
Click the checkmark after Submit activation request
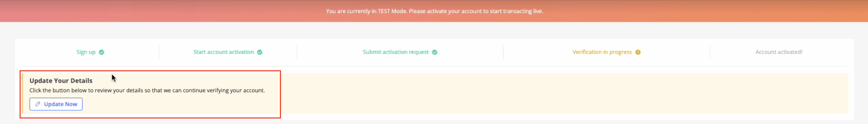[x=435, y=52]
